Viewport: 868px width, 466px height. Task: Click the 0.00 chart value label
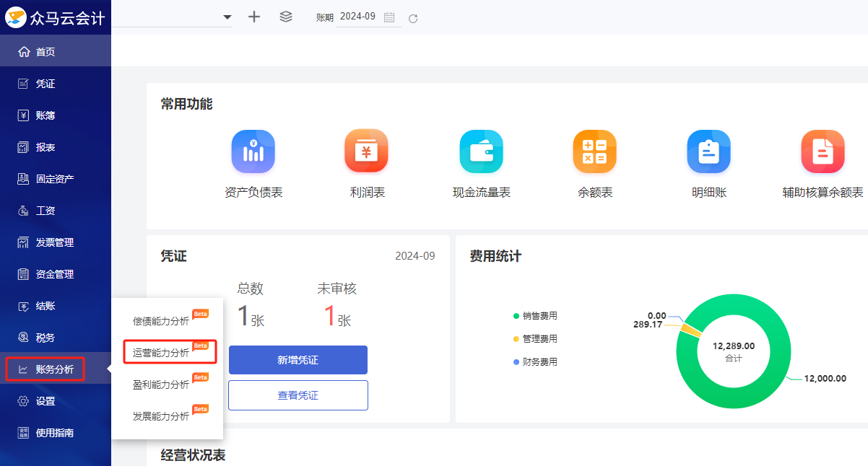click(657, 316)
